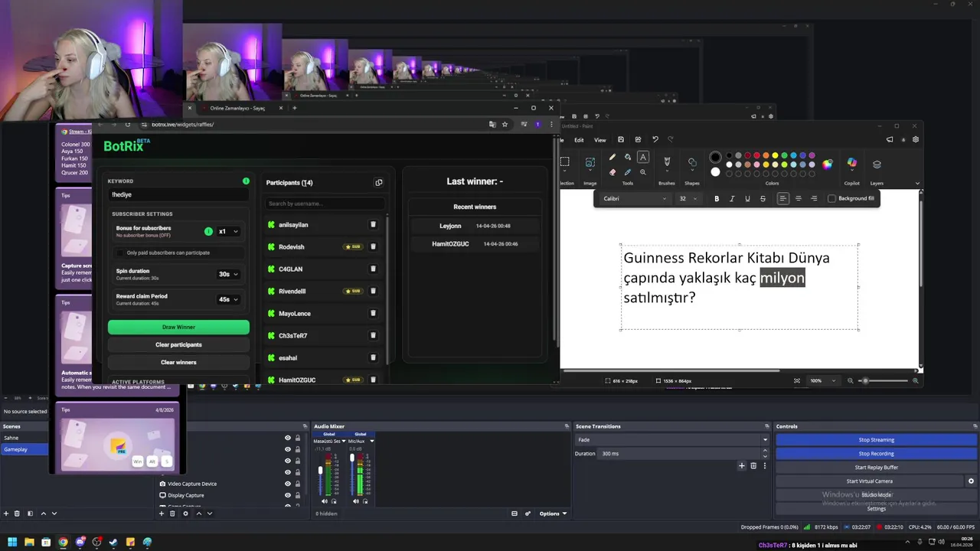Click the Undo arrow in Paint

click(x=655, y=139)
